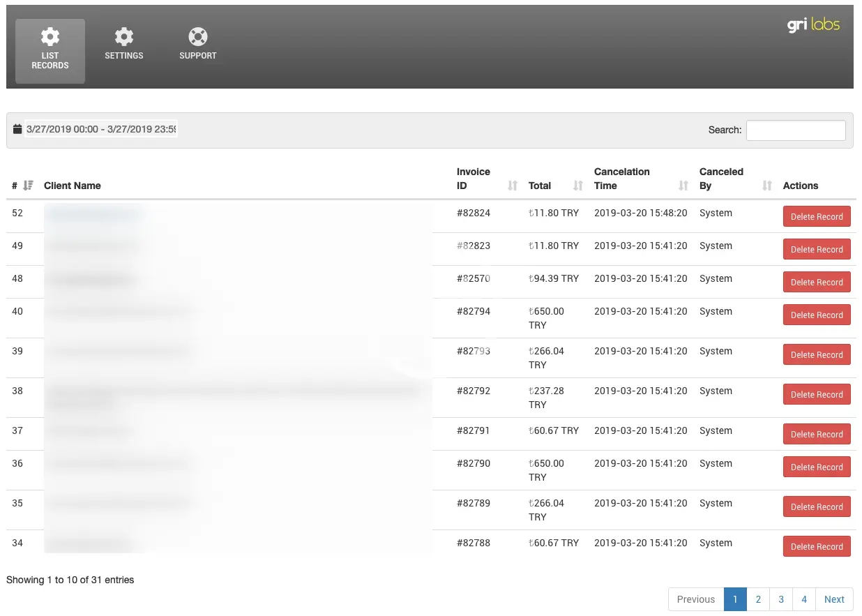Sort by # column sort icon

28,186
